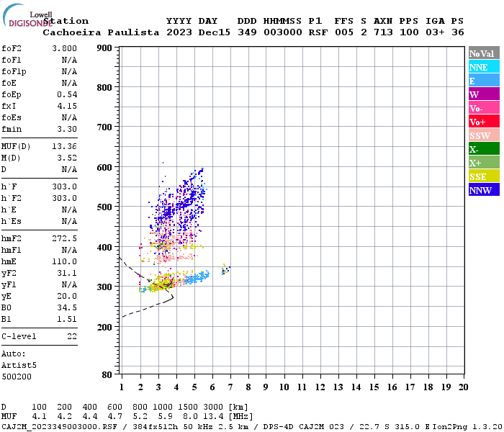Click the 600 km height axis label
This screenshot has height=432, width=504.
click(104, 168)
